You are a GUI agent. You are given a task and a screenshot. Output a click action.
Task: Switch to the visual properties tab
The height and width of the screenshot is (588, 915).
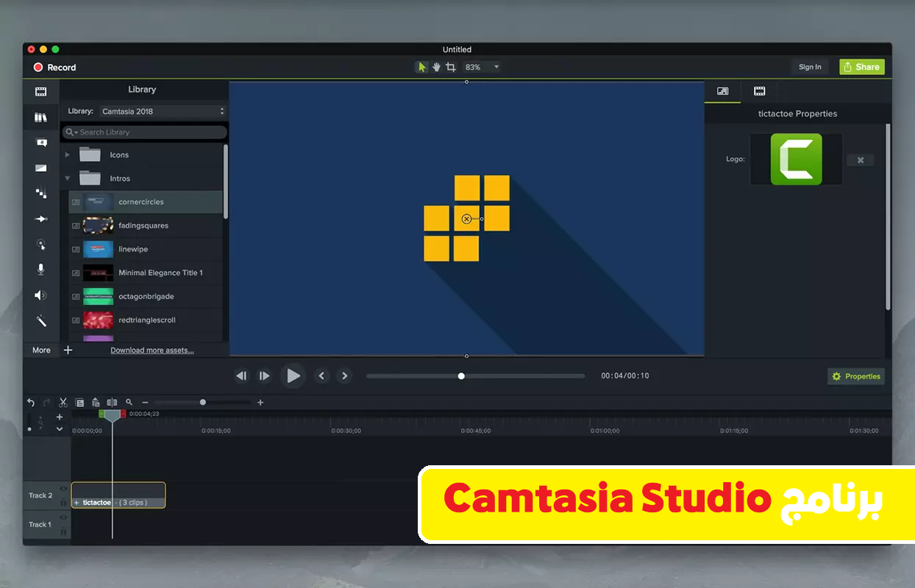(722, 91)
